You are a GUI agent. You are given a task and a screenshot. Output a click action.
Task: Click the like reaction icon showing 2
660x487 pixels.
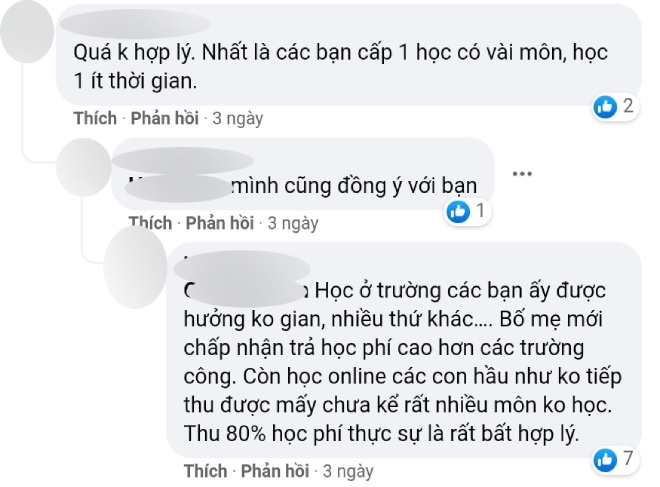pyautogui.click(x=605, y=107)
